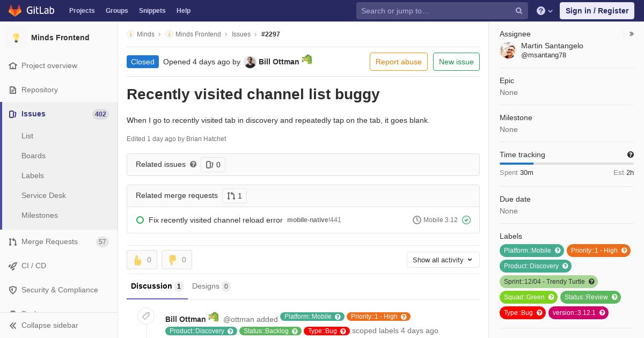Click the New issue button
This screenshot has height=338, width=644.
point(456,62)
